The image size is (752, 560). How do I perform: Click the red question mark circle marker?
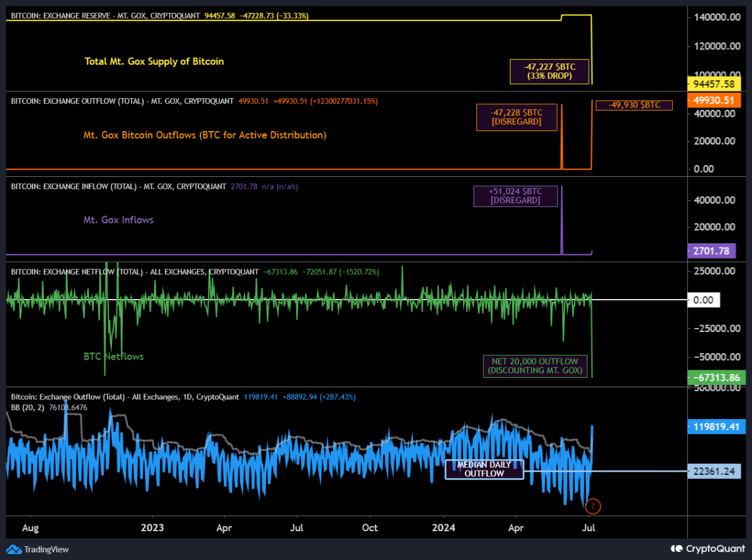click(x=593, y=506)
